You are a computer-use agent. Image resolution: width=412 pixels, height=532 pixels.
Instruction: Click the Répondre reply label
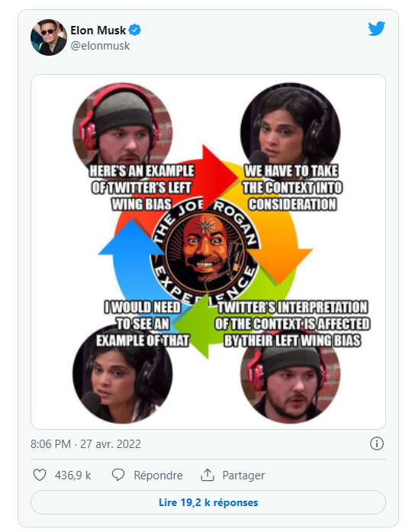click(x=158, y=475)
